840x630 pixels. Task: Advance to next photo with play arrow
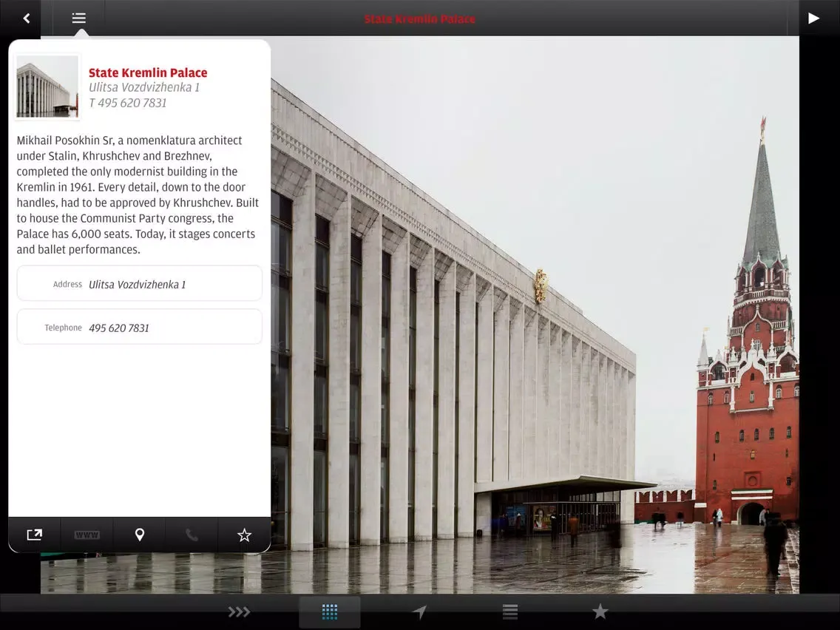(813, 18)
